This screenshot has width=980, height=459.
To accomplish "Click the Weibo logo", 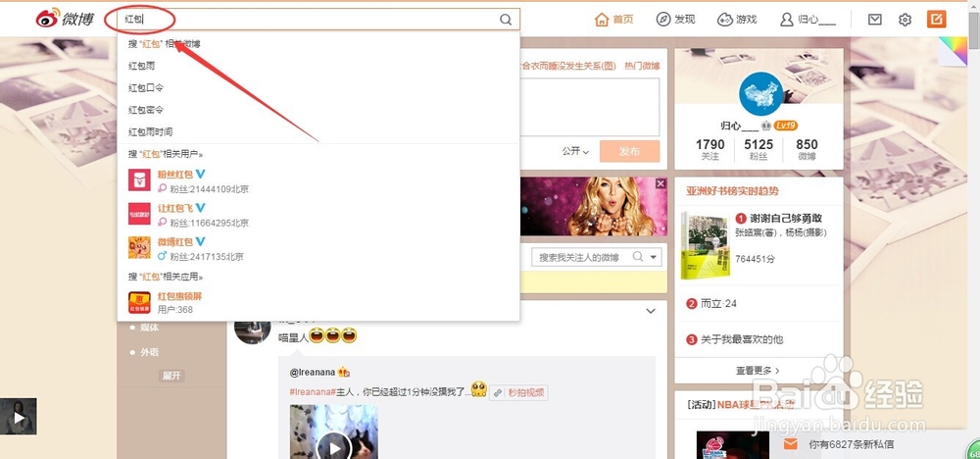I will pyautogui.click(x=65, y=18).
